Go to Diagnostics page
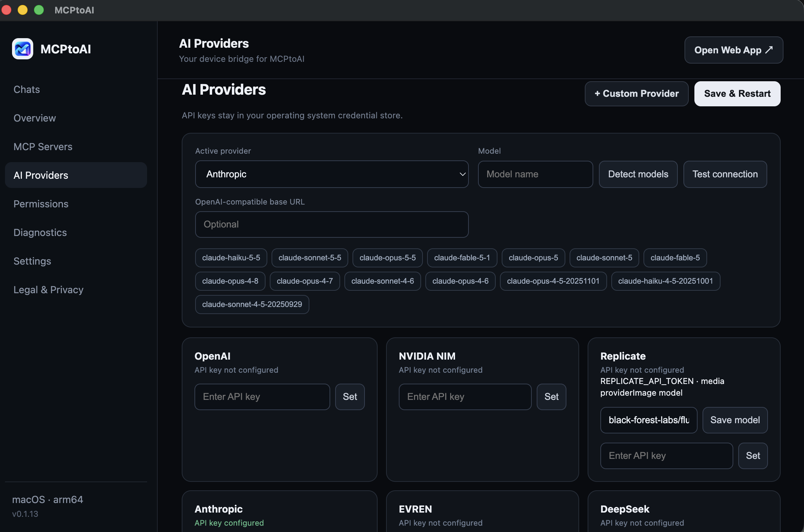The image size is (804, 532). click(40, 232)
